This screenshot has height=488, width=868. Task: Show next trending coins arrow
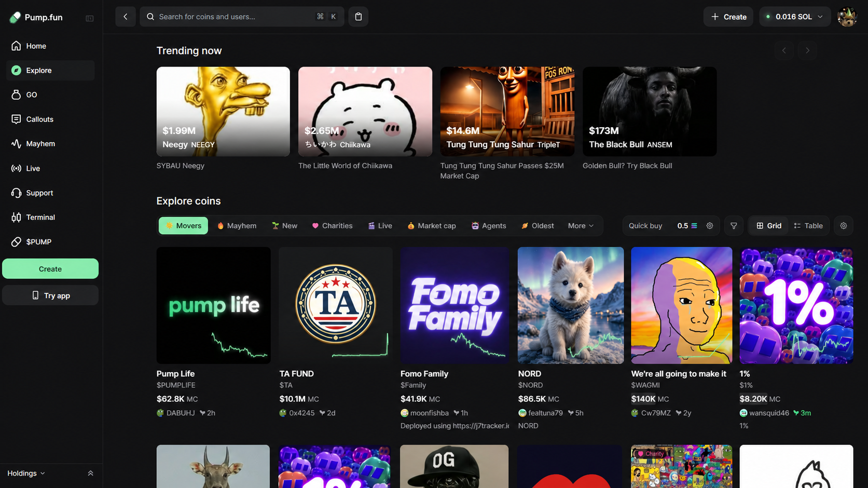807,50
